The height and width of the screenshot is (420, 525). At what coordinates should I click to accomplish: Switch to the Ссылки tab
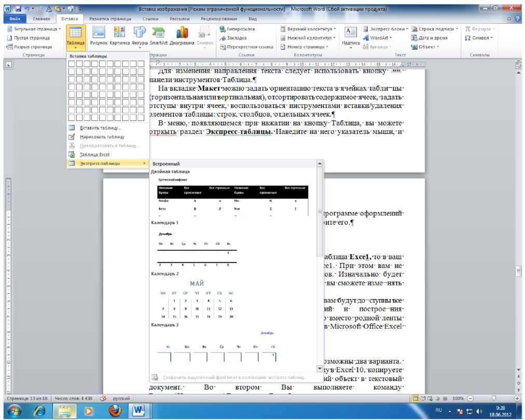pos(150,19)
